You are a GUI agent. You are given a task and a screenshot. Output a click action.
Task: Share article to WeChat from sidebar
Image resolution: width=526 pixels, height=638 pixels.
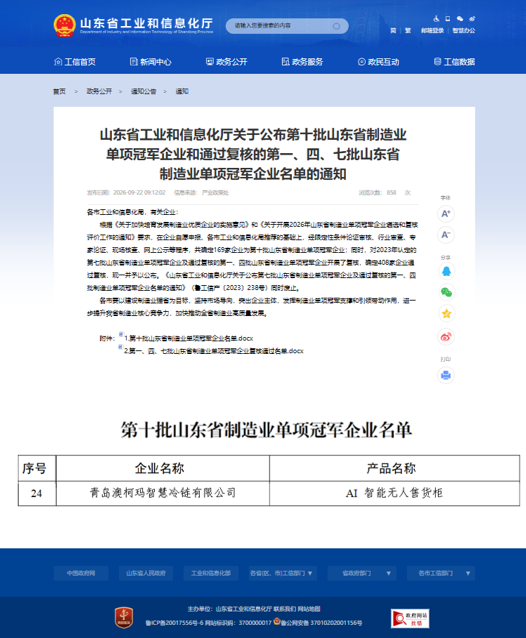pyautogui.click(x=446, y=292)
